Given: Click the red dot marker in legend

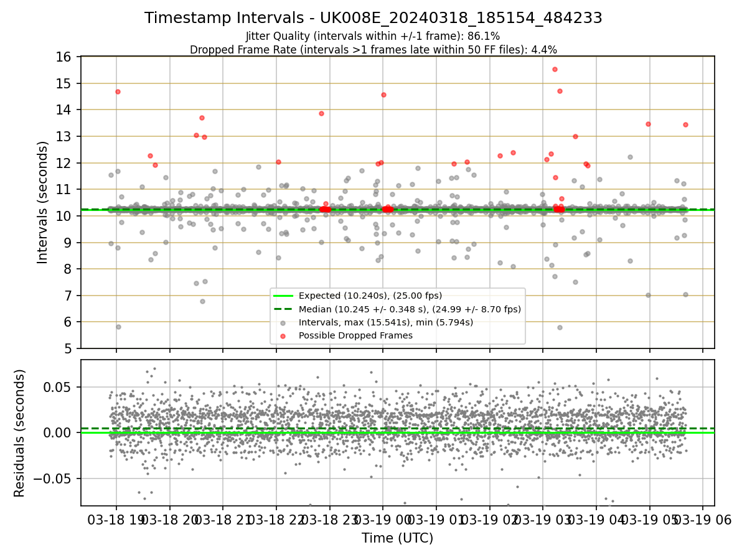Looking at the screenshot, I should pyautogui.click(x=283, y=336).
